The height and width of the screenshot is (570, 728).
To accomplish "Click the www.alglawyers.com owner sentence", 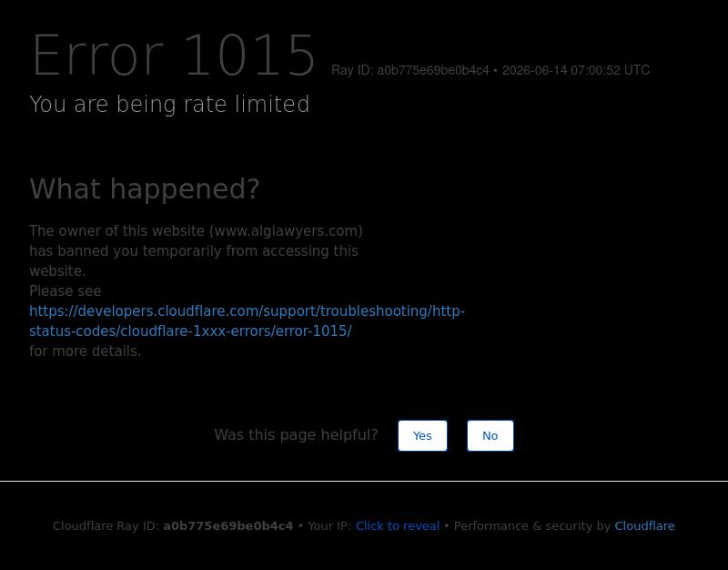I will pos(196,251).
